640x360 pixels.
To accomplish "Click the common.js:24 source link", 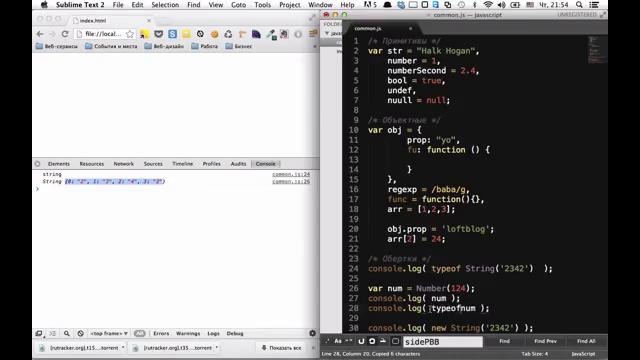I will click(x=291, y=174).
